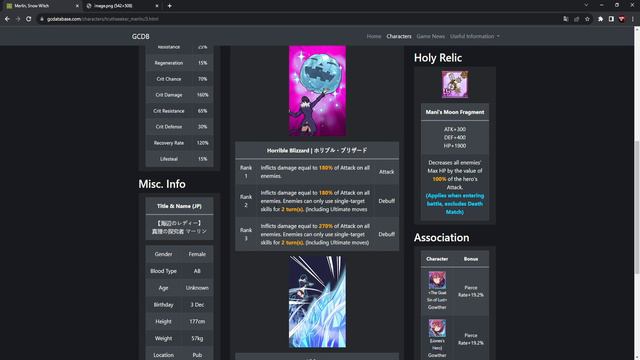Close the Merlin, Snow Witch tab
640x360 pixels.
pyautogui.click(x=77, y=6)
